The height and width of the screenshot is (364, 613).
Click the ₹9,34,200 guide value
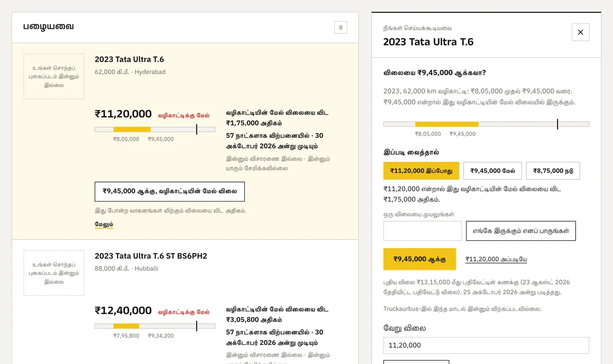[161, 336]
